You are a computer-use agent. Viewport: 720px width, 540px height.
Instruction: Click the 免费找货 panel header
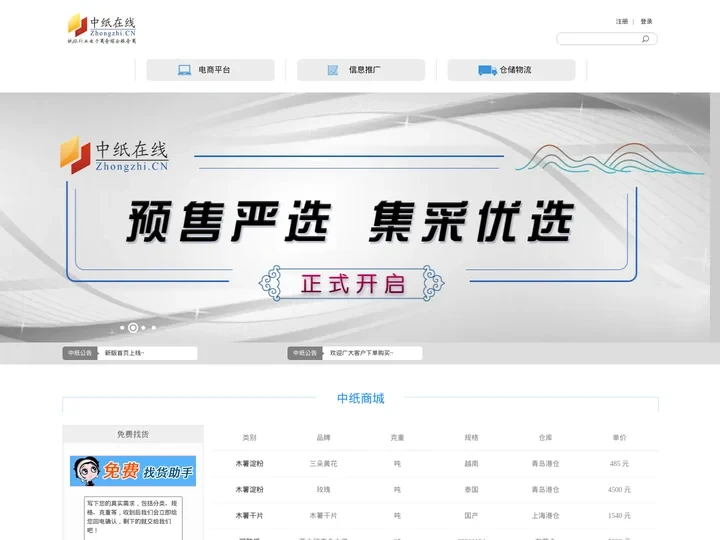pyautogui.click(x=133, y=434)
